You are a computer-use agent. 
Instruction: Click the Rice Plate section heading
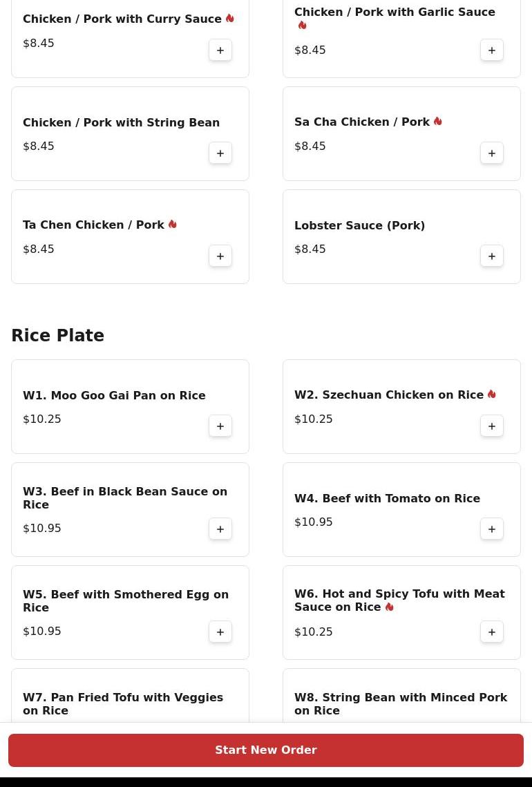point(58,336)
